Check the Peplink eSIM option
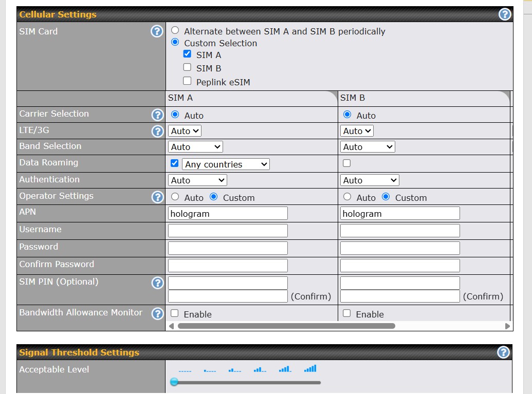 pyautogui.click(x=187, y=81)
